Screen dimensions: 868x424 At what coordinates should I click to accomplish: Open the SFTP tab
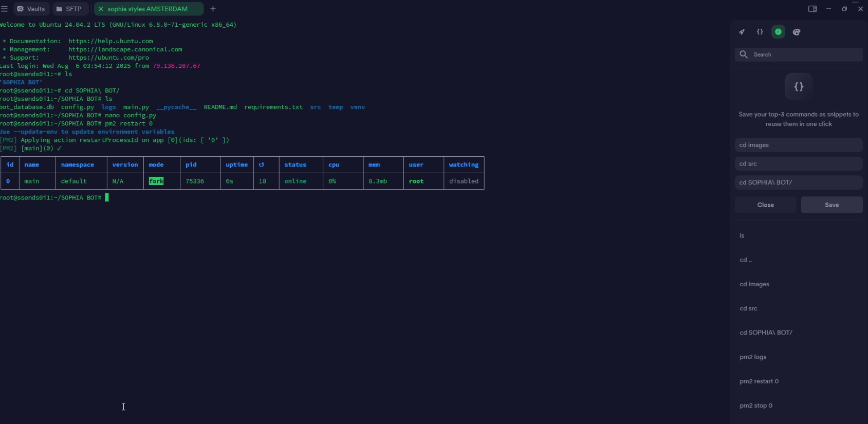click(69, 9)
